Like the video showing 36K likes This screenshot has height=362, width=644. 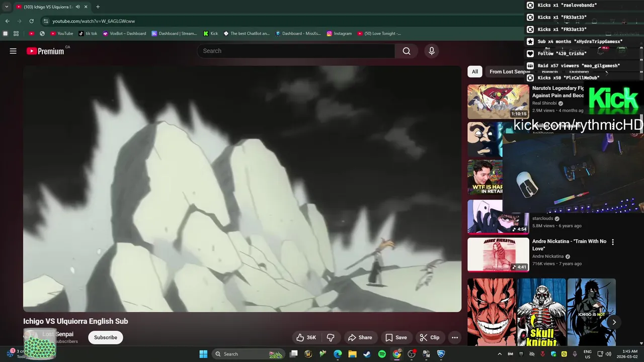click(x=306, y=337)
